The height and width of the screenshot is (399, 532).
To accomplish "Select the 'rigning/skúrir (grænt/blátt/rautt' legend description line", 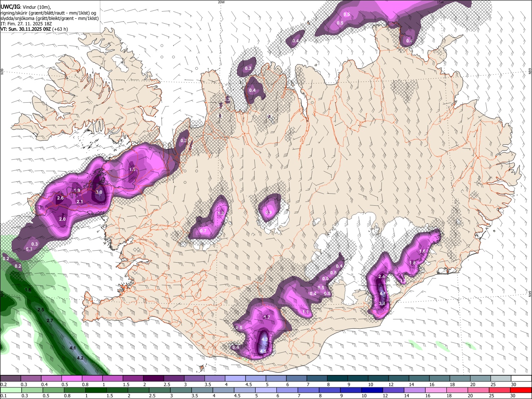I will click(48, 13).
